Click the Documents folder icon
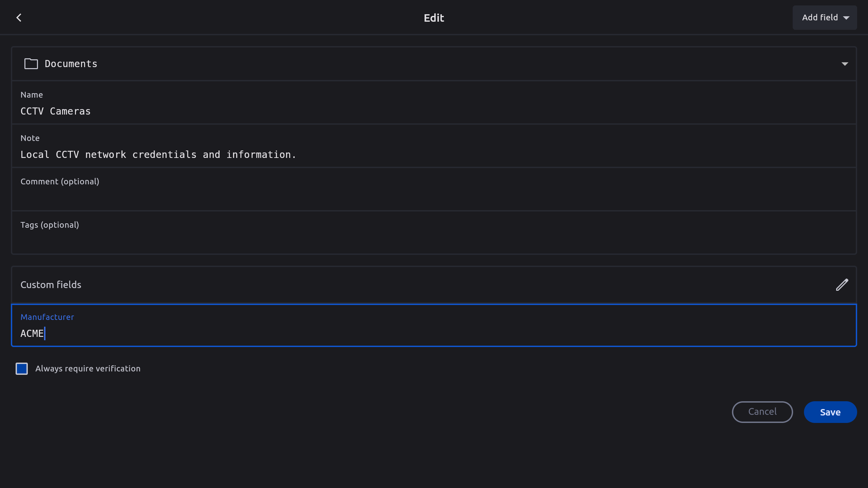 pos(31,64)
